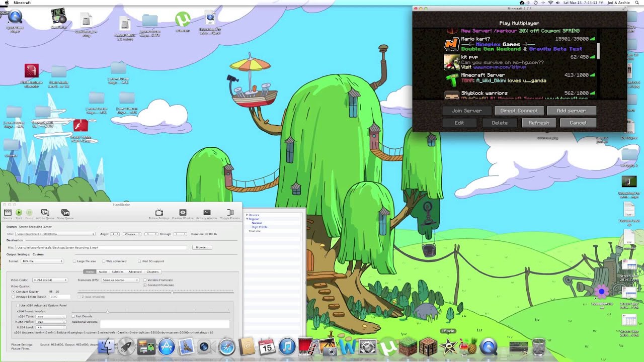Click Direct Connect in Minecraft

(519, 111)
